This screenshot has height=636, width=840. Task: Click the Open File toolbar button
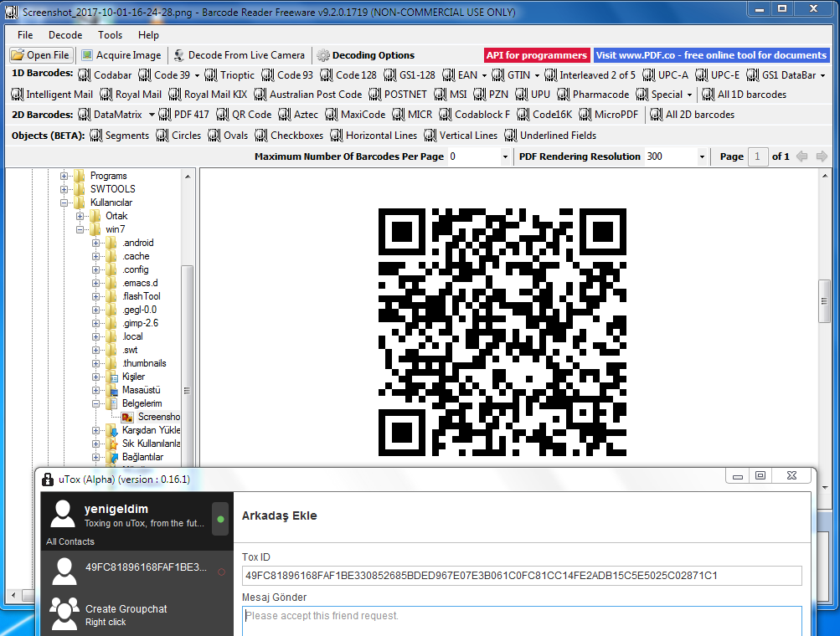tap(41, 55)
